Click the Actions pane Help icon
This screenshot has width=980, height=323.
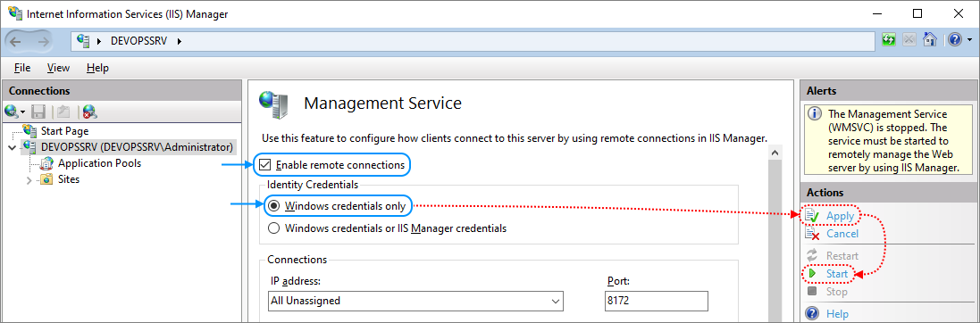point(813,313)
